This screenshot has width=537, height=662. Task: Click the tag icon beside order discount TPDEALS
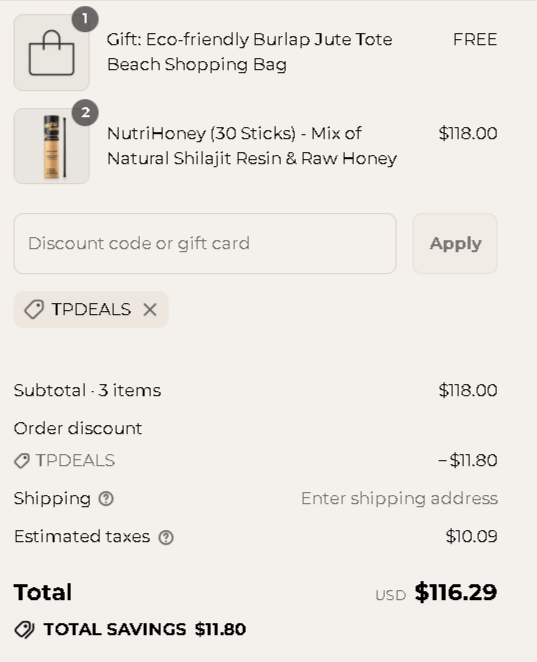click(22, 461)
